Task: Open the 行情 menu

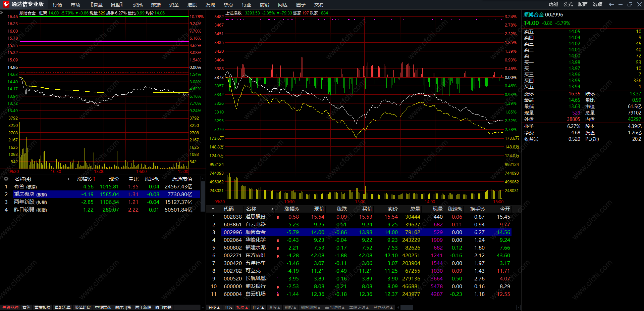Action: (57, 5)
